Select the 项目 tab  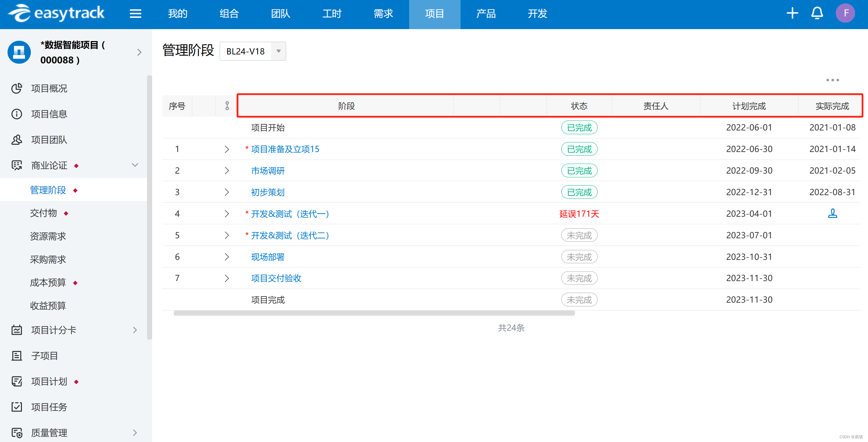tap(435, 14)
